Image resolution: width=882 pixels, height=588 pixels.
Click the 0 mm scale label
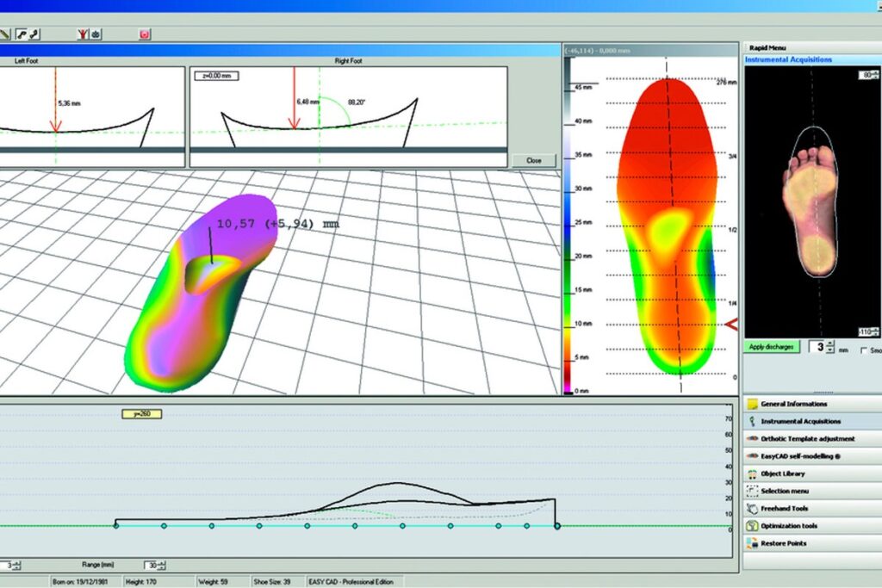(x=581, y=391)
